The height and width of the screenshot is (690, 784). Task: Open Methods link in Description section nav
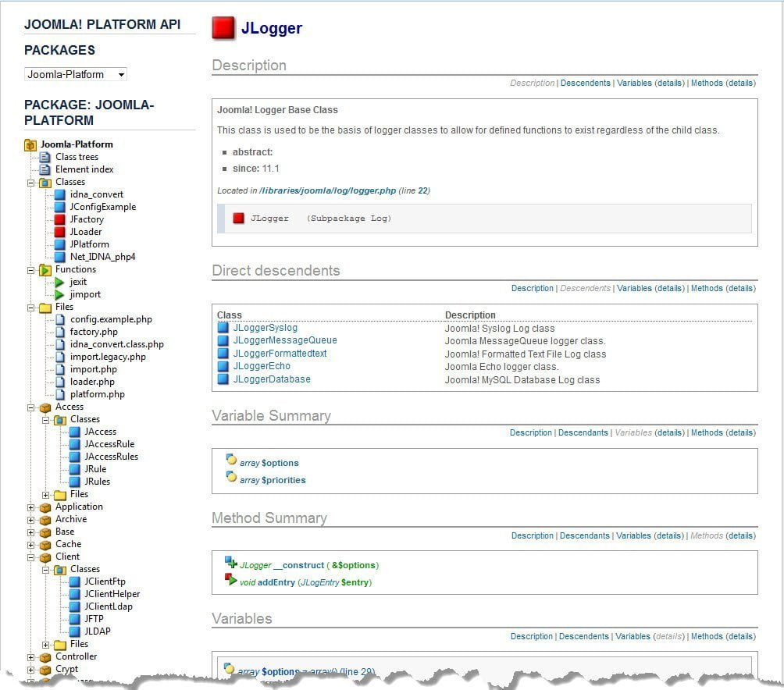point(707,83)
